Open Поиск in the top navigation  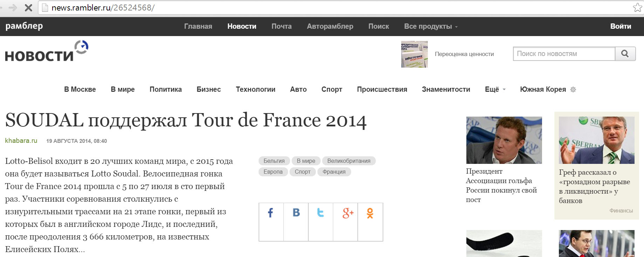pos(379,26)
